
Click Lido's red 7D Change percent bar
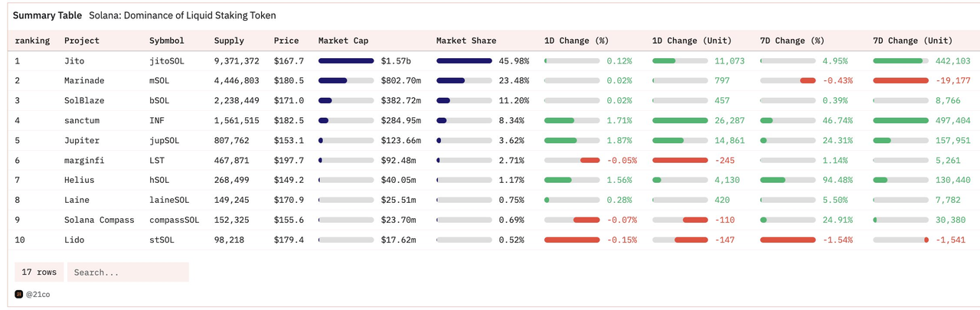[x=788, y=240]
